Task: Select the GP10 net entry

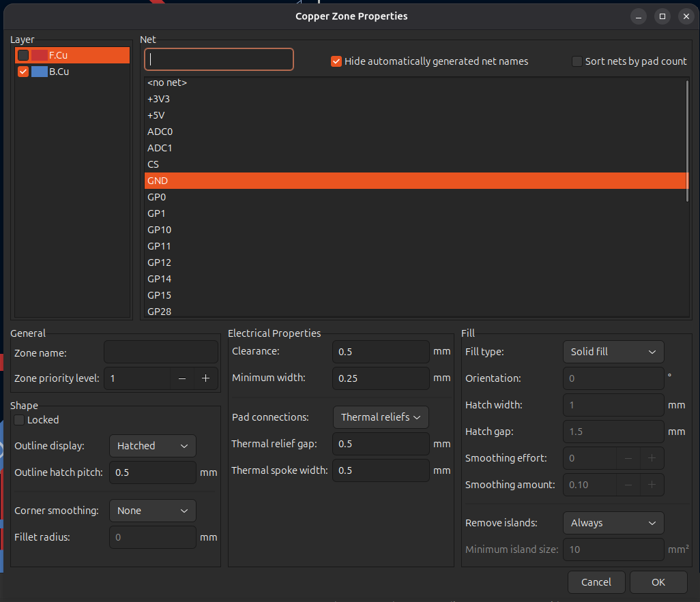Action: (x=159, y=230)
